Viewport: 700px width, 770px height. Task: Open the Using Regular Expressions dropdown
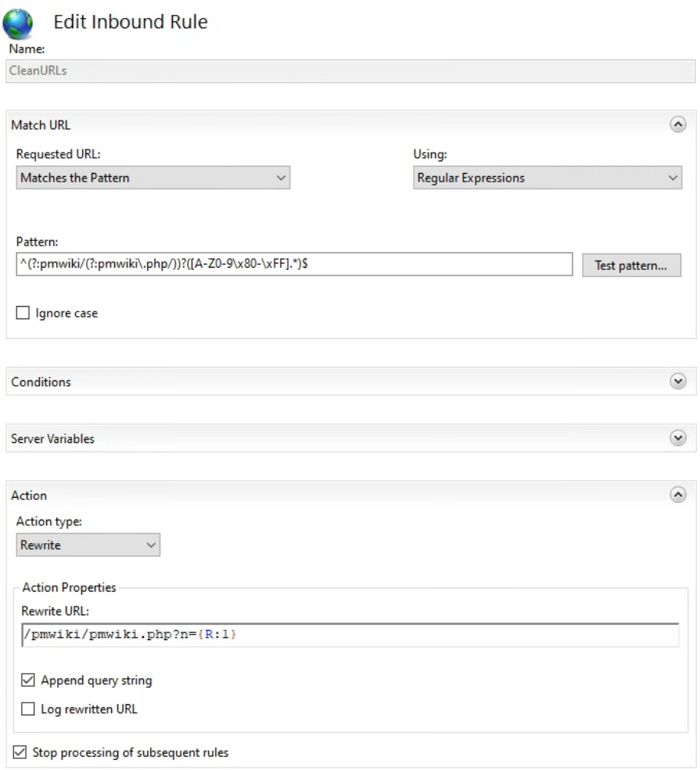[547, 178]
